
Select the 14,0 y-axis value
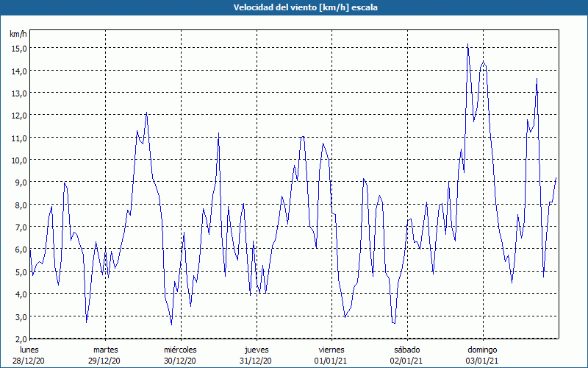[19, 71]
